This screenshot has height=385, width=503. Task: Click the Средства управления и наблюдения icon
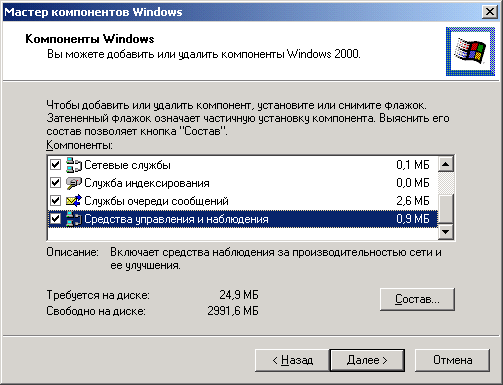74,219
